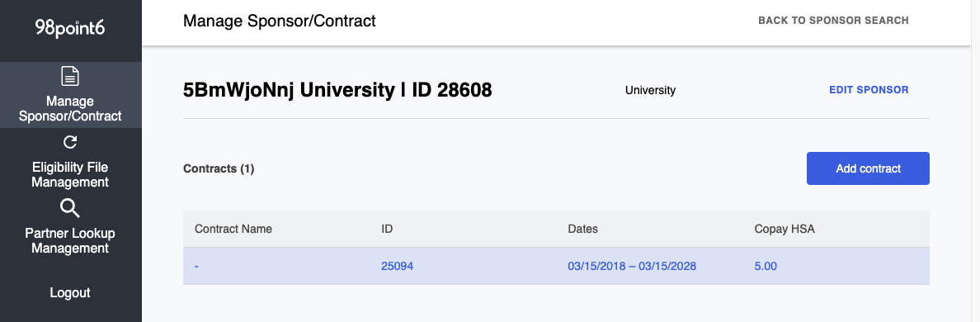The image size is (980, 322).
Task: Click the Eligibility File Management refresh icon
Action: 70,143
